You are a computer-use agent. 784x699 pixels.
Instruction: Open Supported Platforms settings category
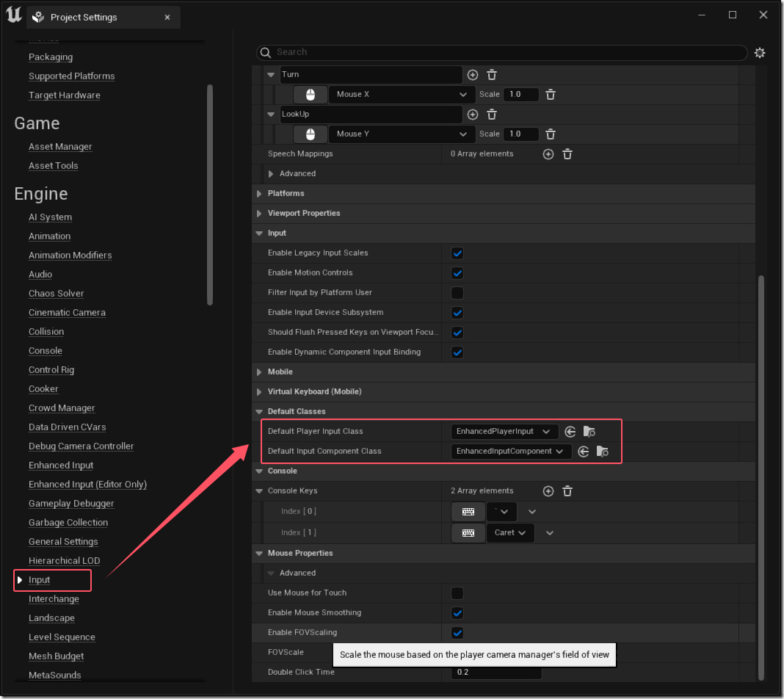click(71, 76)
